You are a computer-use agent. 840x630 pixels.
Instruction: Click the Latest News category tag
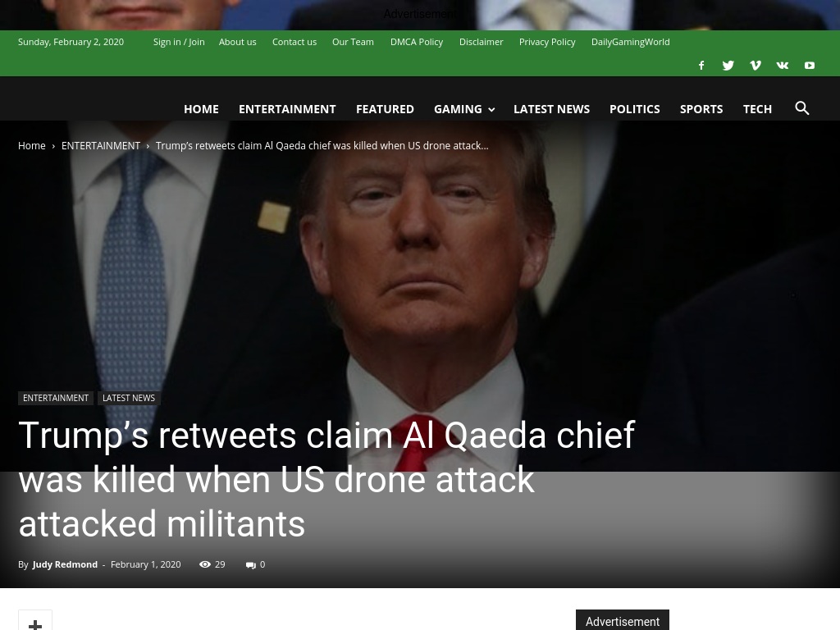point(129,398)
